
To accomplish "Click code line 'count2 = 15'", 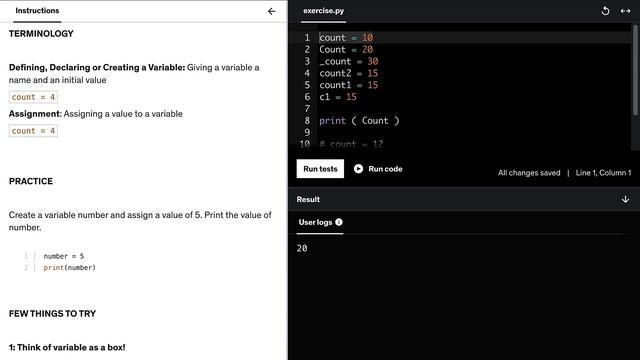I will click(x=349, y=73).
